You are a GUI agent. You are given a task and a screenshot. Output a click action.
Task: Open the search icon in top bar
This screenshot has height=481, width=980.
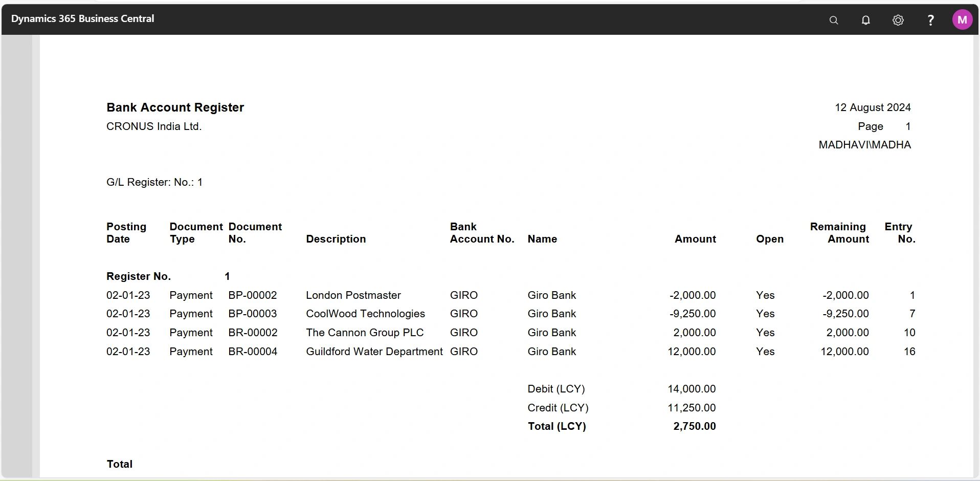[833, 20]
